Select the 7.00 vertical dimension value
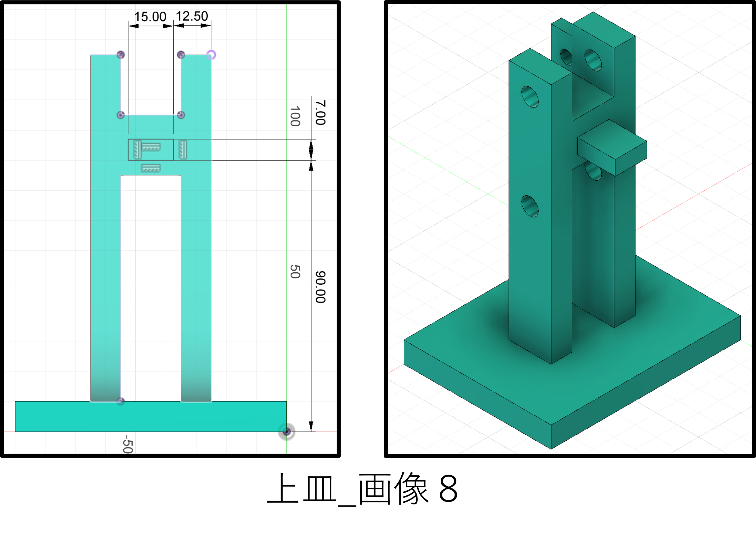The height and width of the screenshot is (535, 756). 320,113
